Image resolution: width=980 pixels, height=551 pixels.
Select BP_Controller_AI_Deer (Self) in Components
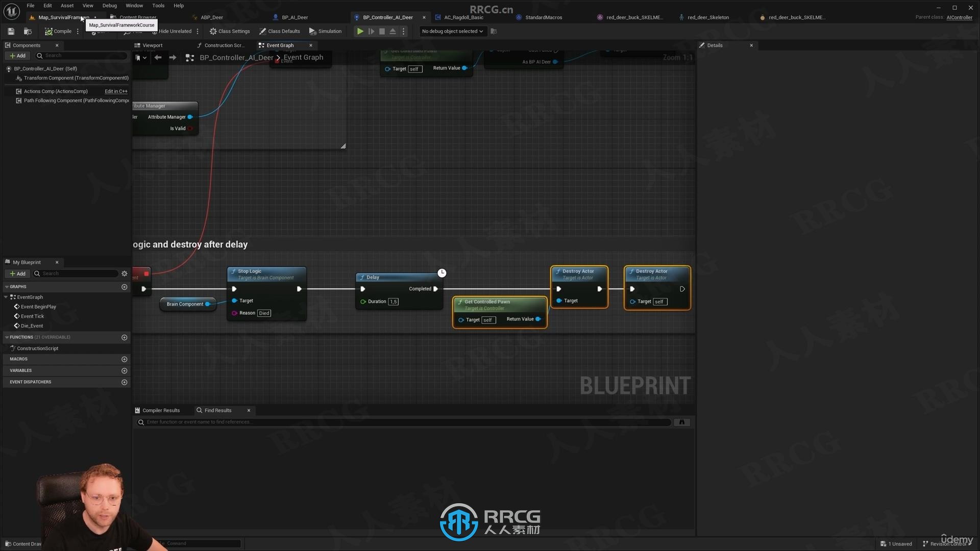coord(45,68)
